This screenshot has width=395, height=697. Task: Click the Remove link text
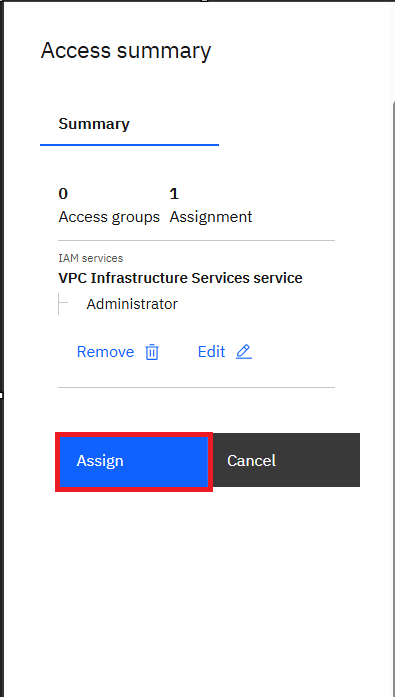pyautogui.click(x=105, y=352)
